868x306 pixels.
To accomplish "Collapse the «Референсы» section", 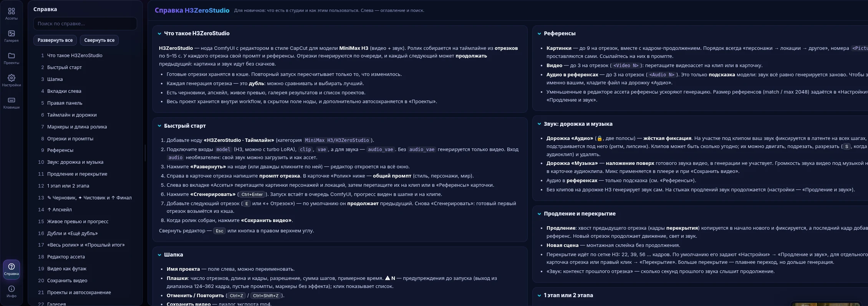I will pos(539,34).
